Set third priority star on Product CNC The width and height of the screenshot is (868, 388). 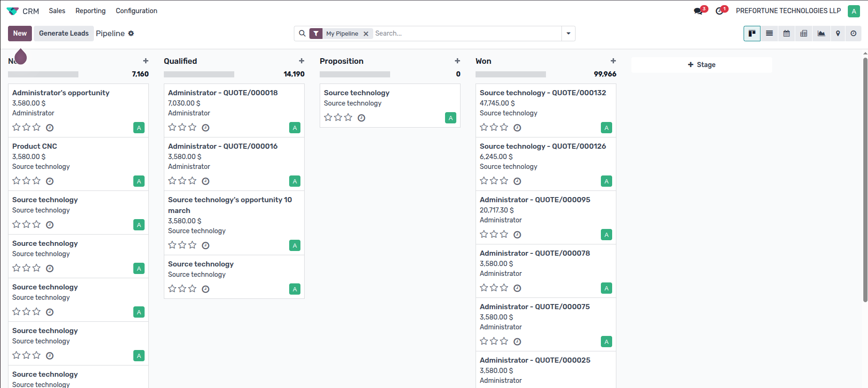[x=37, y=181]
